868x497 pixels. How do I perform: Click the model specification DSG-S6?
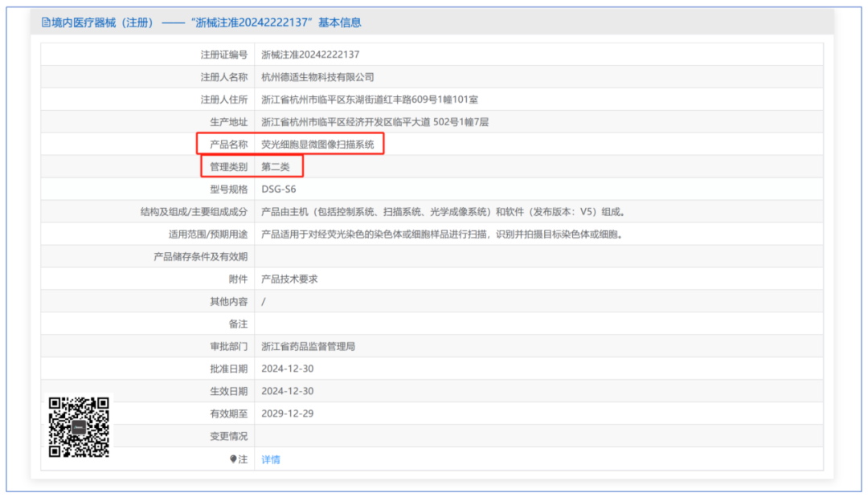coord(279,189)
